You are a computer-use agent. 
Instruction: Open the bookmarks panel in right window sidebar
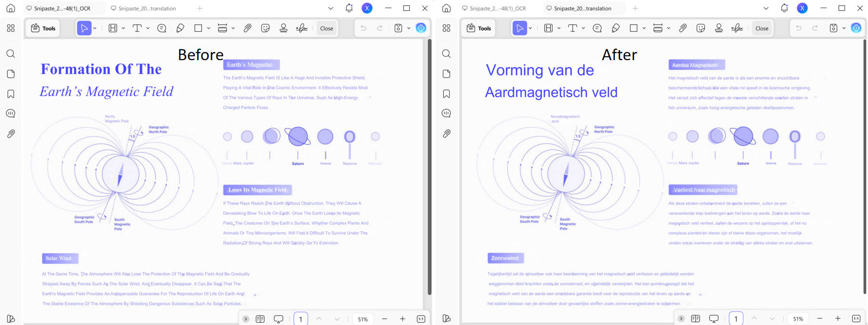pos(446,94)
